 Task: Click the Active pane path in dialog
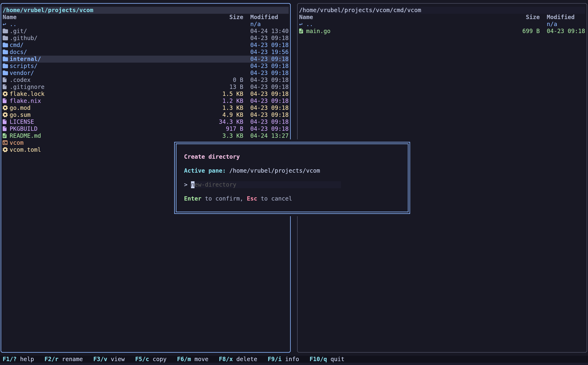click(x=275, y=171)
